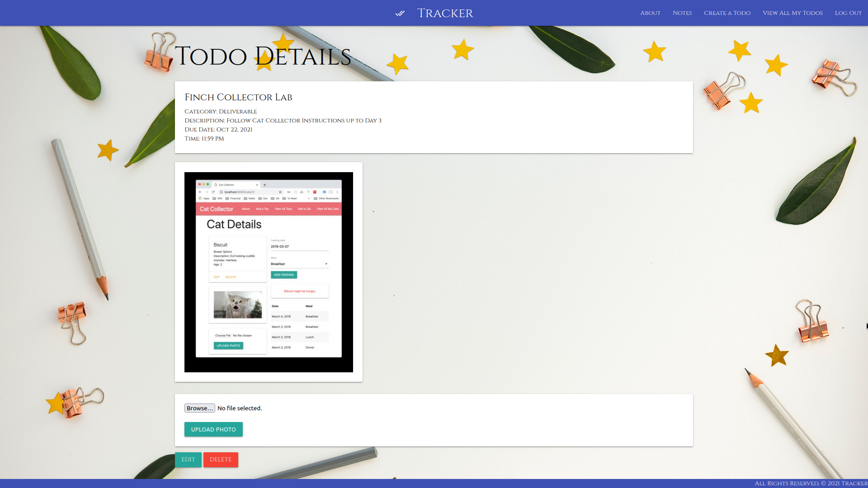The width and height of the screenshot is (868, 488).
Task: Click Add Feeding button in the screenshot image
Action: click(284, 275)
